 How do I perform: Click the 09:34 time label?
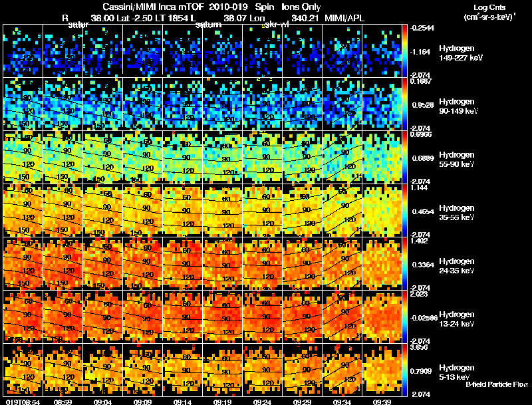coord(342,402)
